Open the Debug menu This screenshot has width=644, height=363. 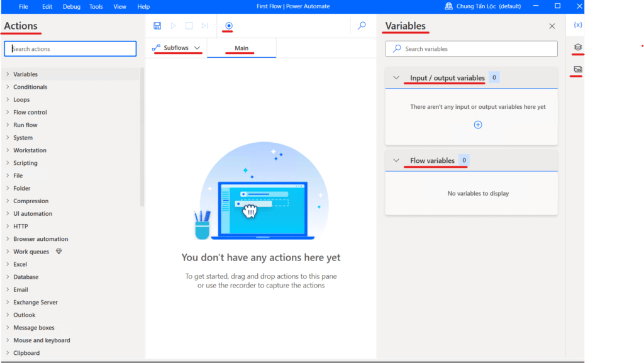click(71, 6)
